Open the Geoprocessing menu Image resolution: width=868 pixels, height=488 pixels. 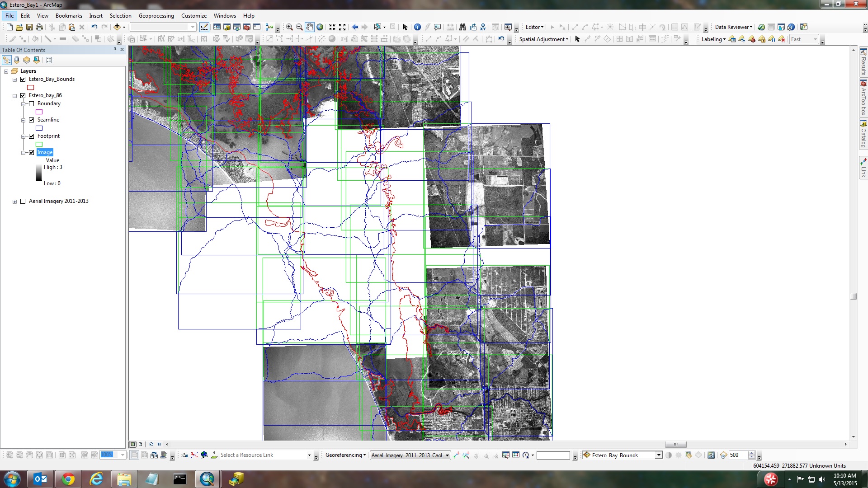coord(156,16)
